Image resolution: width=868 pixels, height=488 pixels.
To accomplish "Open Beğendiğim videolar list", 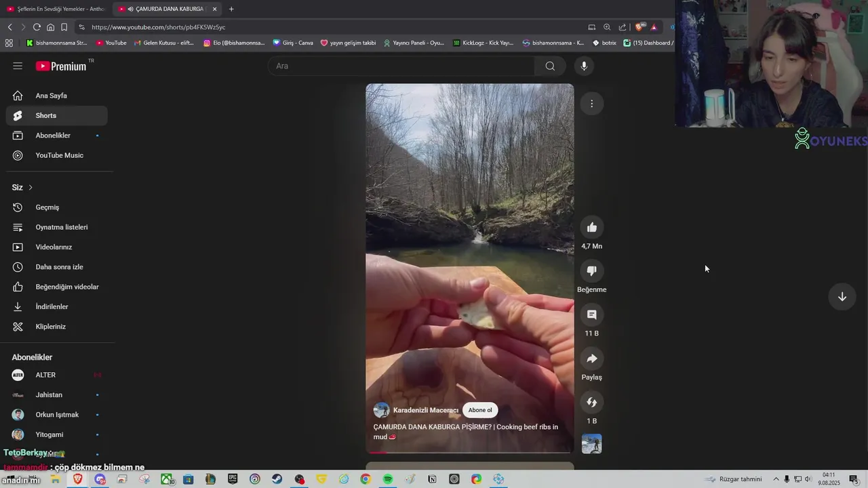I will tap(56, 287).
